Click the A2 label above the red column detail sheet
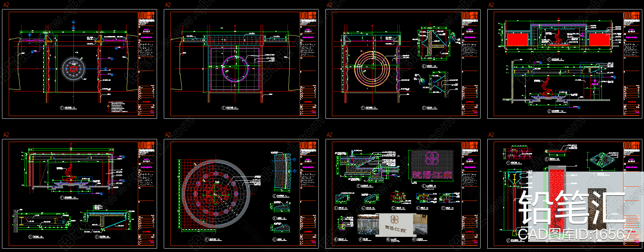This screenshot has width=644, height=252. (491, 135)
